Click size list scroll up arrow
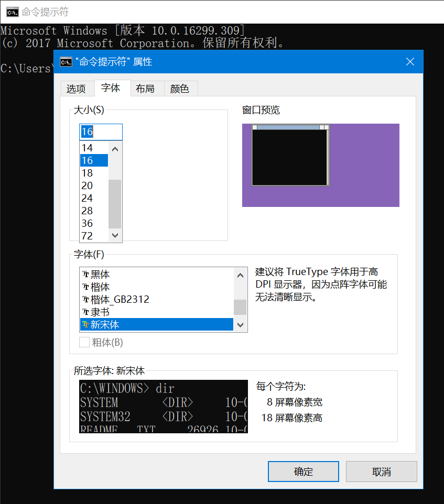 click(115, 149)
